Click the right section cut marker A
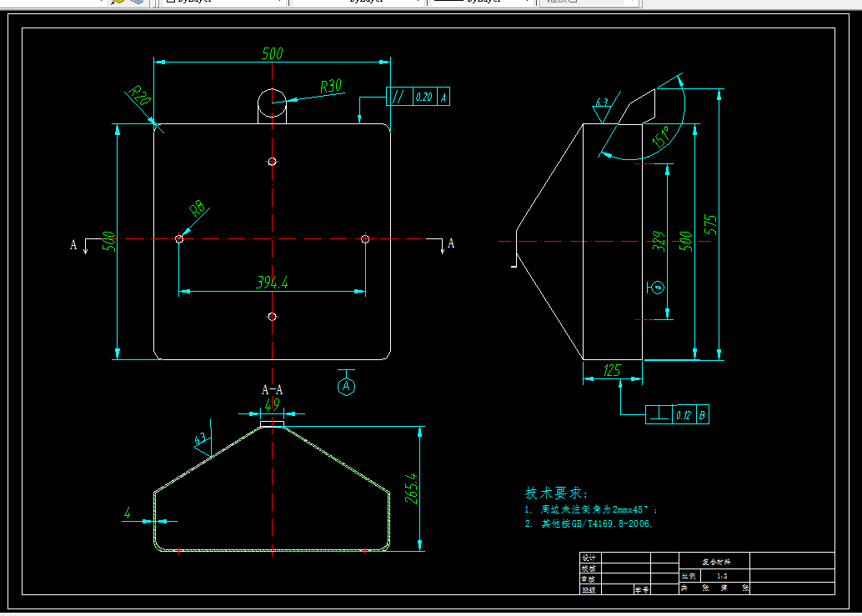Viewport: 862px width, 616px height. [451, 243]
